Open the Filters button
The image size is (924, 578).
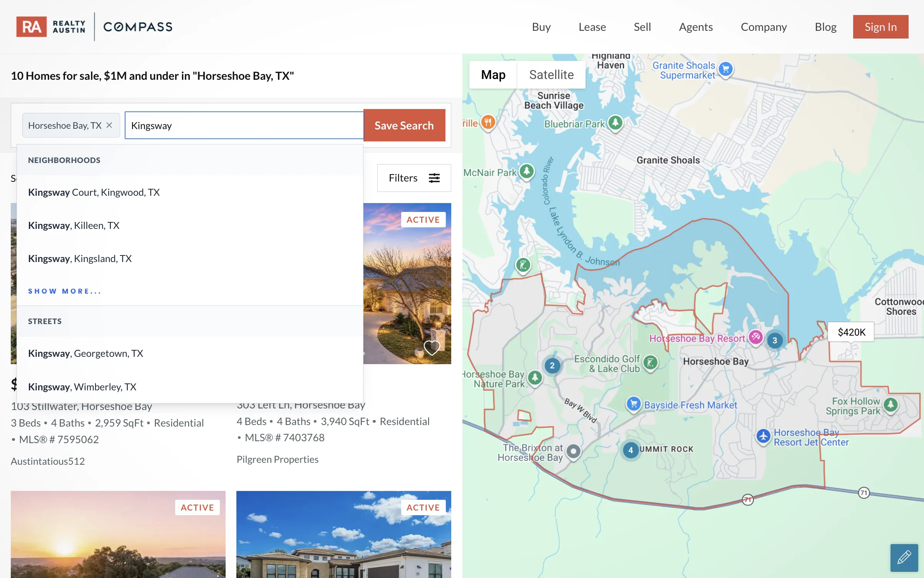[414, 178]
